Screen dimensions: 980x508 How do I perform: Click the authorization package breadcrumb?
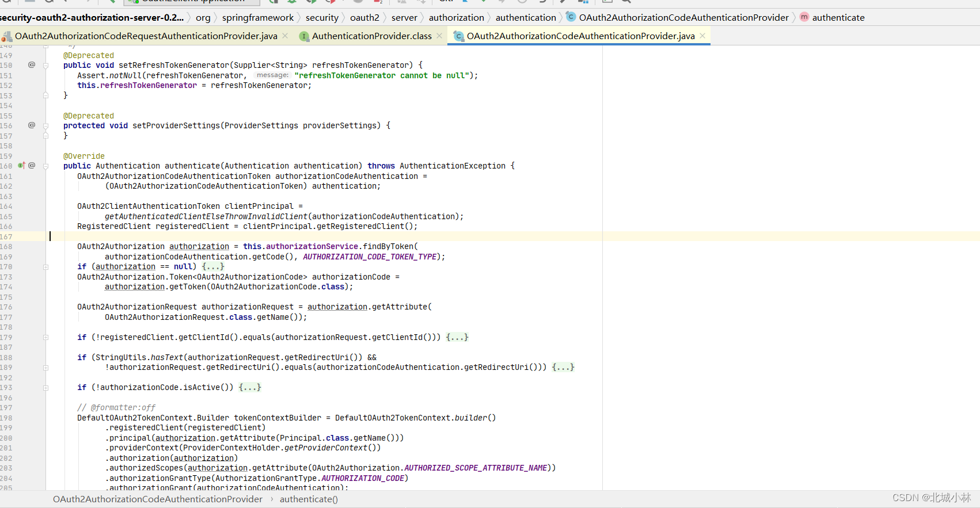pos(456,17)
